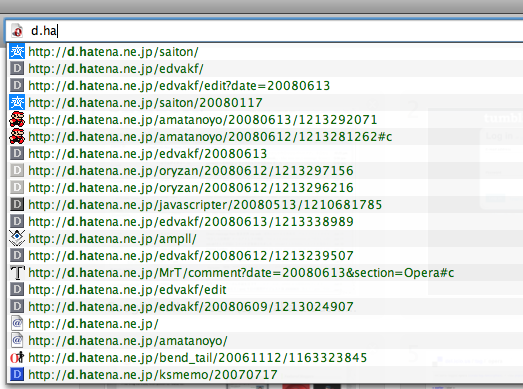This screenshot has width=523, height=389.
Task: Open suggestion amatanoyo/20080613/1213292071
Action: pos(265,120)
